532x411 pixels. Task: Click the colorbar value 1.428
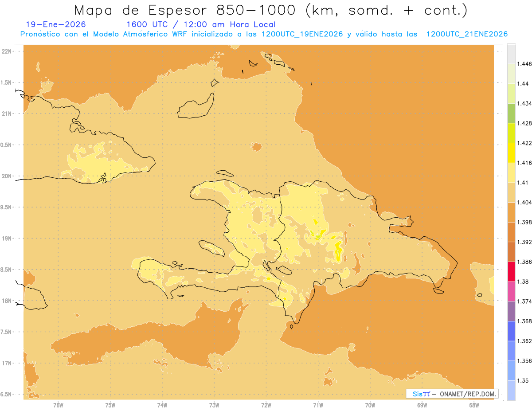click(525, 123)
